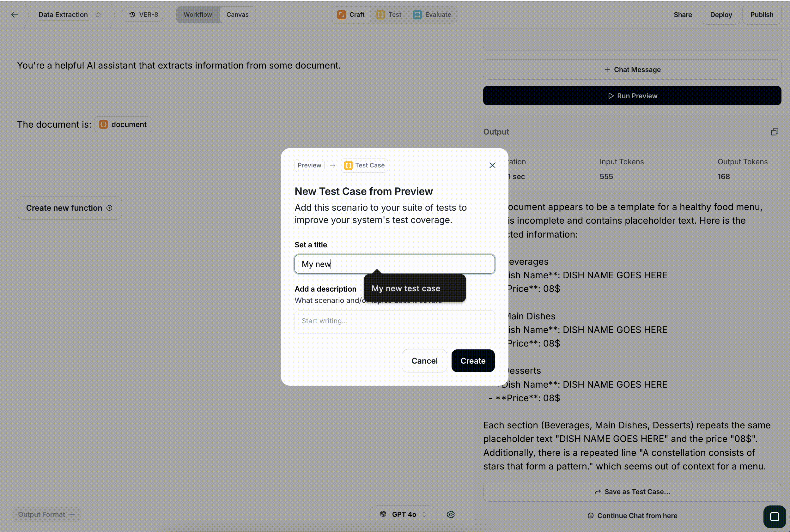Click the document variable chip
The image size is (790, 532).
(x=123, y=124)
